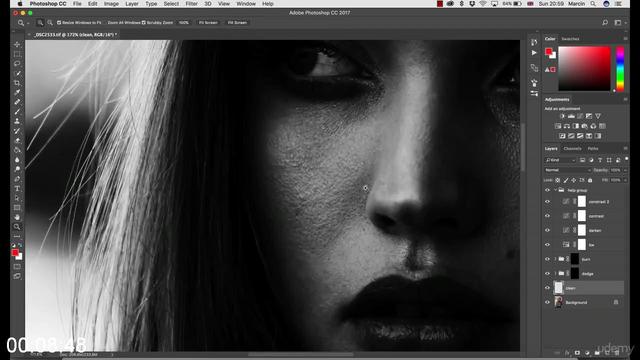Viewport: 640px width, 360px height.
Task: Open the Filter menu
Action: pos(191,4)
